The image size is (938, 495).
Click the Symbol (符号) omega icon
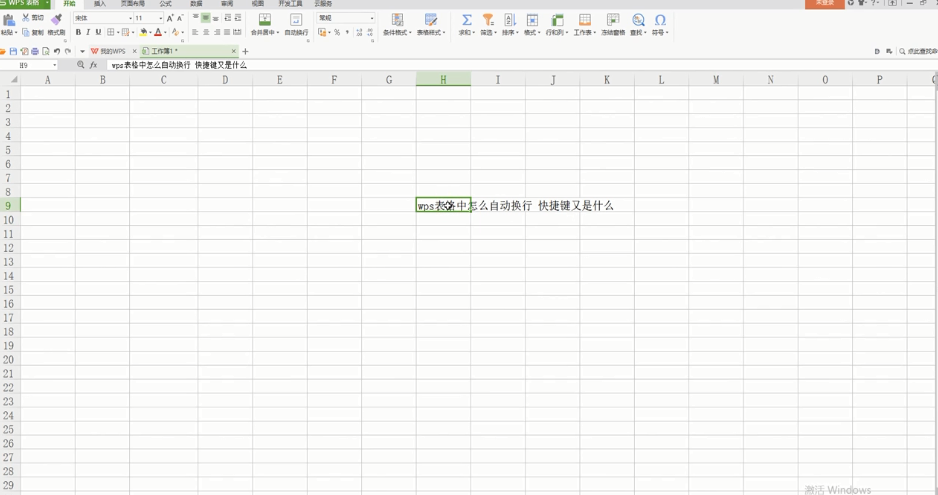click(660, 19)
